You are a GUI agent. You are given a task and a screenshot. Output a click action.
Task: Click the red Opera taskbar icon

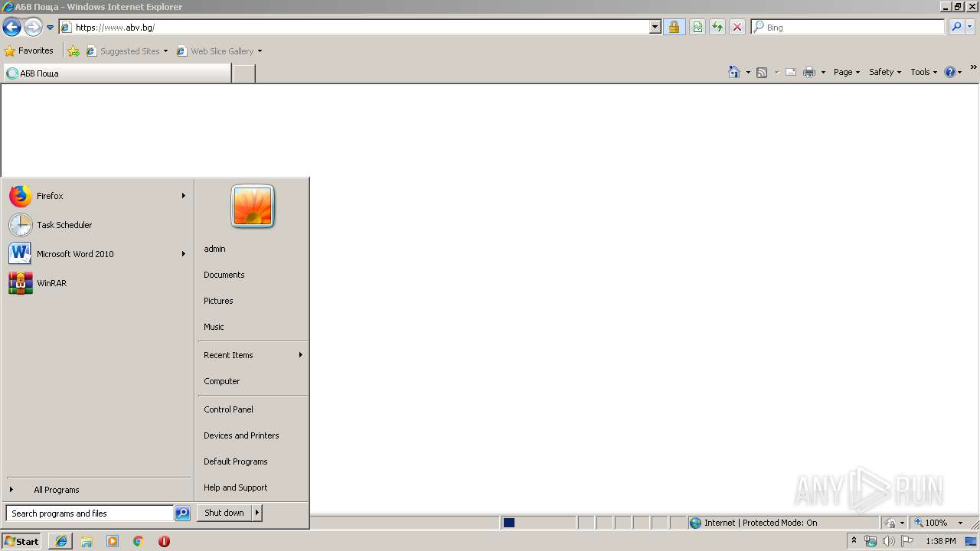pos(164,541)
